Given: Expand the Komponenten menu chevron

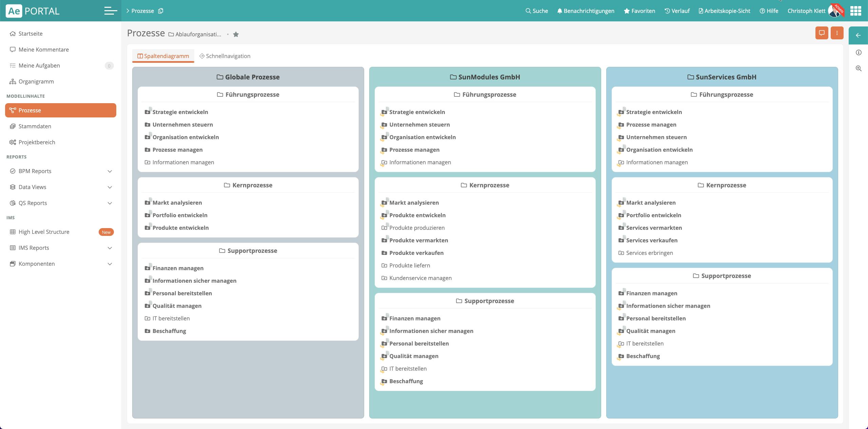Looking at the screenshot, I should pos(110,264).
